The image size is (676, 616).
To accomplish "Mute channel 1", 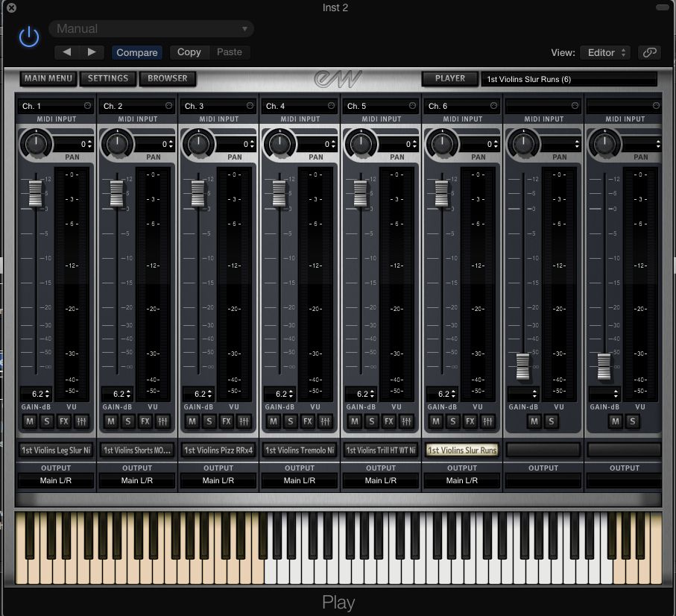I will click(x=29, y=421).
